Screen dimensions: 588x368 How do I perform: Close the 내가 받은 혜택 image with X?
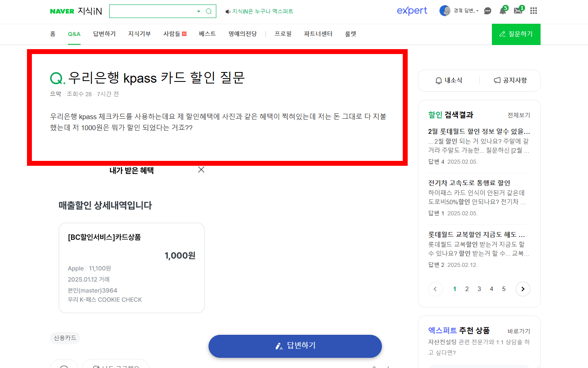tap(201, 169)
